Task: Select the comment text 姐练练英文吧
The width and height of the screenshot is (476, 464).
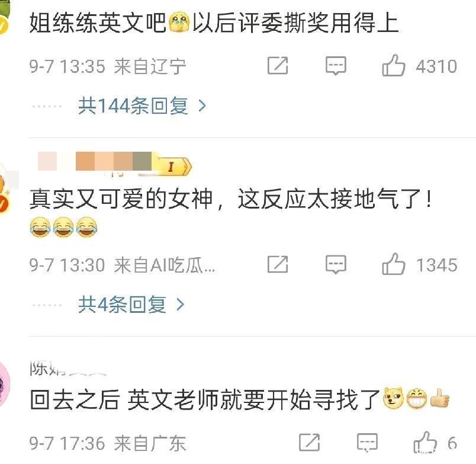Action: [x=98, y=23]
